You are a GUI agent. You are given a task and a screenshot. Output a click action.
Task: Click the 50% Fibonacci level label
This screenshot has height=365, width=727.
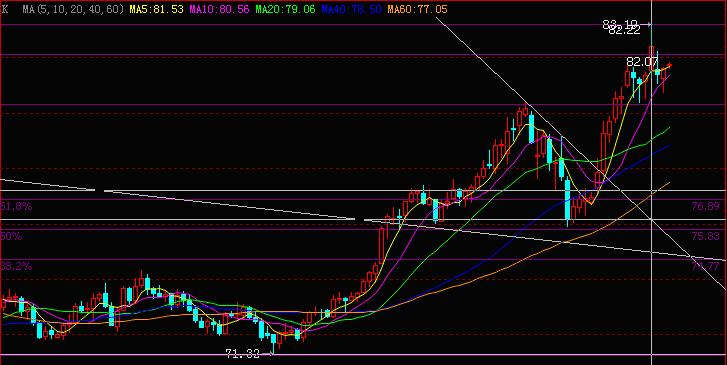11,236
